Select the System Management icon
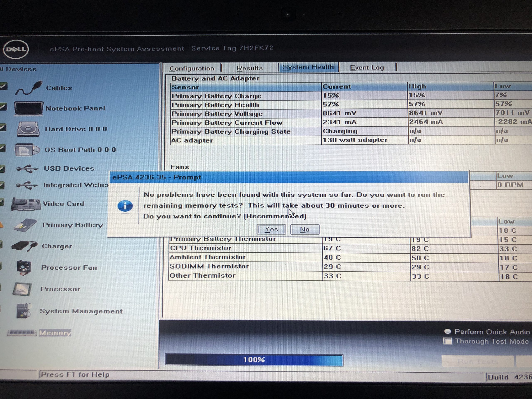The height and width of the screenshot is (399, 532). click(23, 311)
